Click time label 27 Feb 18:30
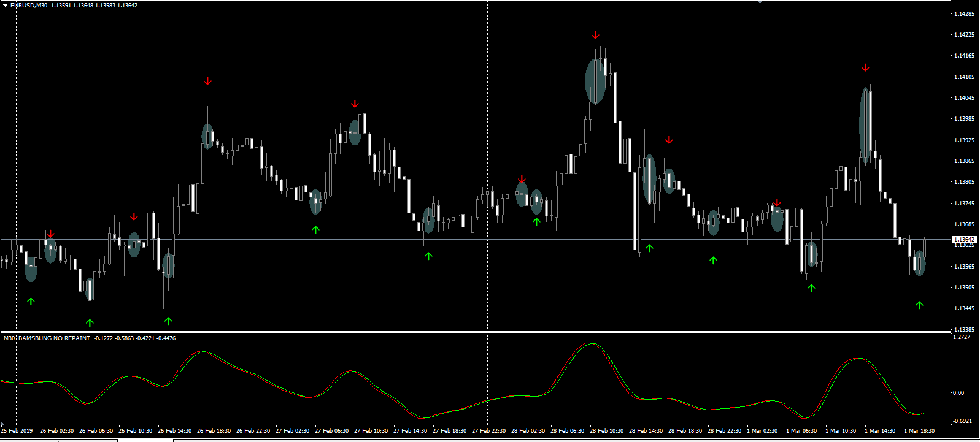980x442 pixels. [x=449, y=431]
